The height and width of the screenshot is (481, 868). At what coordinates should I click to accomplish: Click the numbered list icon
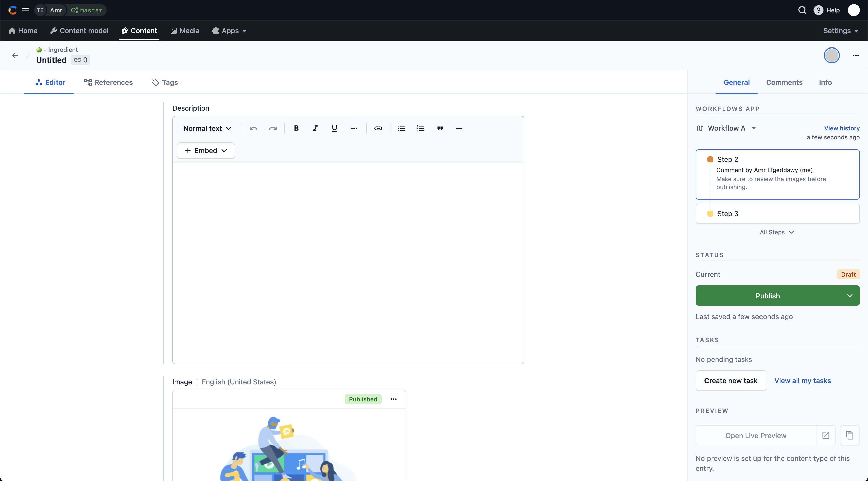coord(421,129)
